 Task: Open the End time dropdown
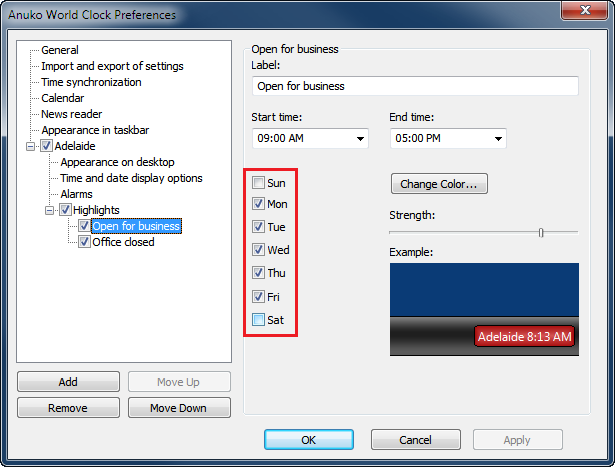497,139
